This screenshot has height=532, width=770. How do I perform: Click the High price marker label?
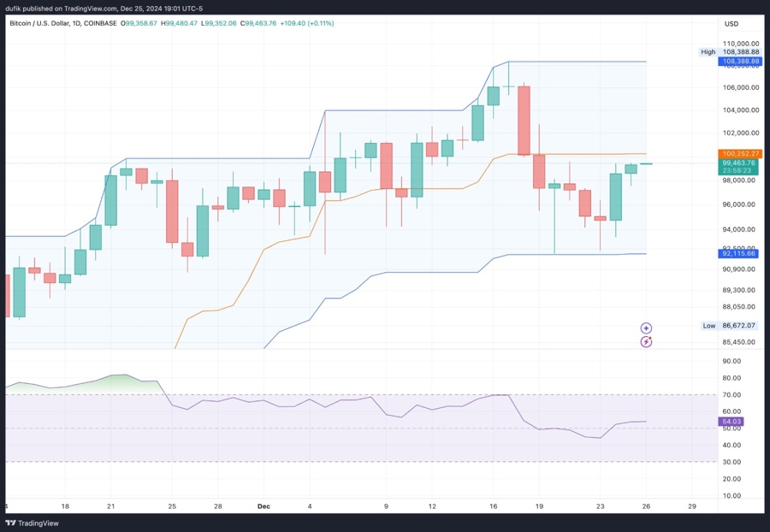click(708, 52)
